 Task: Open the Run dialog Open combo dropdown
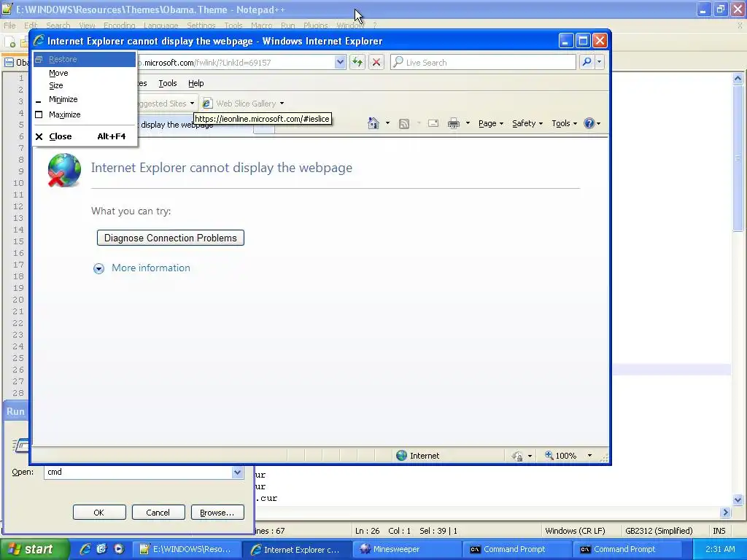point(237,472)
